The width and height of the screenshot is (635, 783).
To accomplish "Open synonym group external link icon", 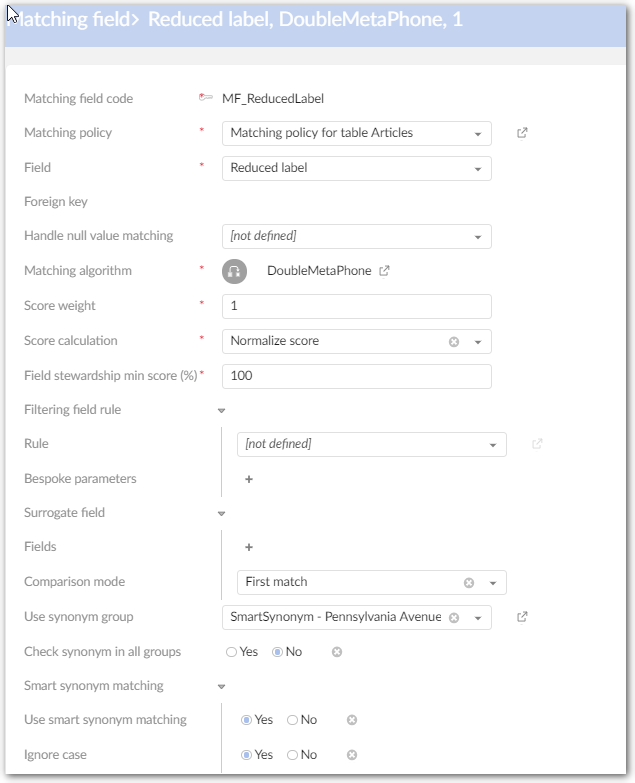I will click(522, 617).
